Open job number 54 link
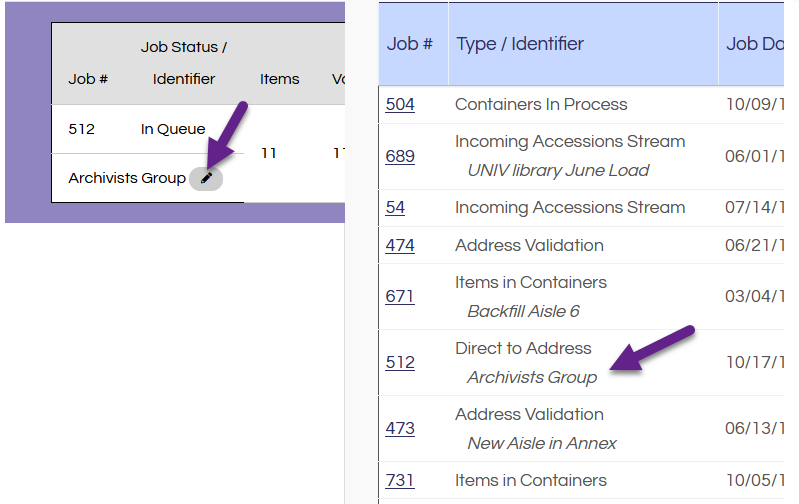799x504 pixels. pyautogui.click(x=395, y=208)
